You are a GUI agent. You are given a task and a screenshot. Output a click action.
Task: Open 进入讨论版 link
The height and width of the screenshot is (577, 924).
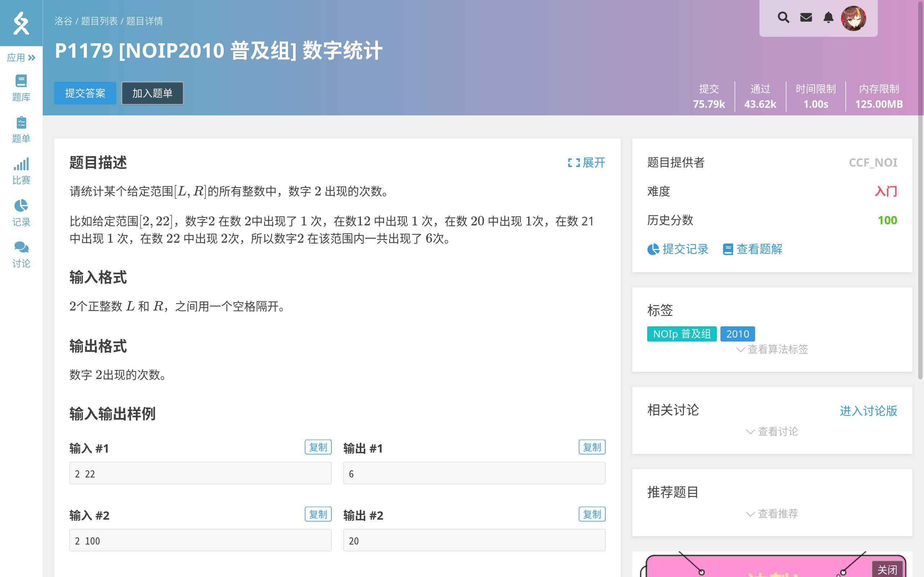[x=867, y=411]
